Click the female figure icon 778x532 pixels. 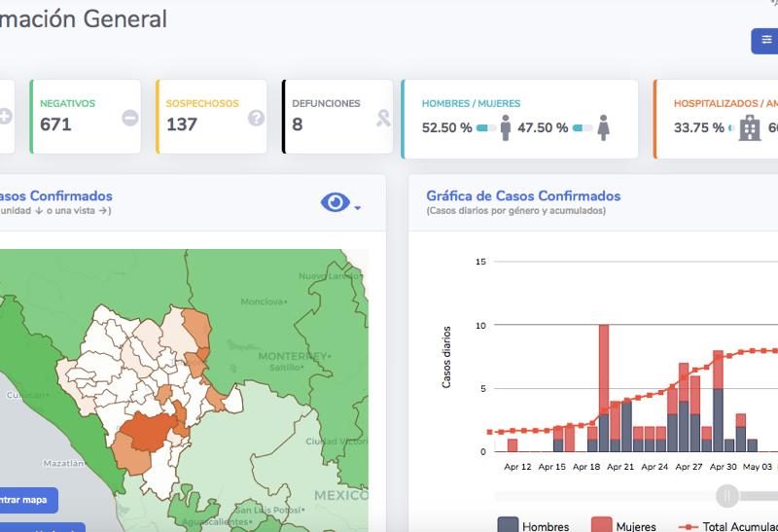tap(603, 127)
